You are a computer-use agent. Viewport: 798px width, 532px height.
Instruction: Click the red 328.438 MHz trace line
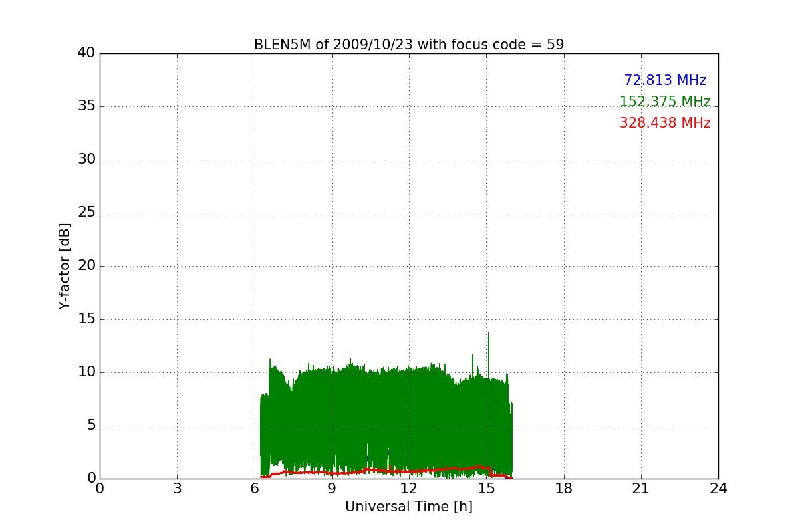point(386,471)
